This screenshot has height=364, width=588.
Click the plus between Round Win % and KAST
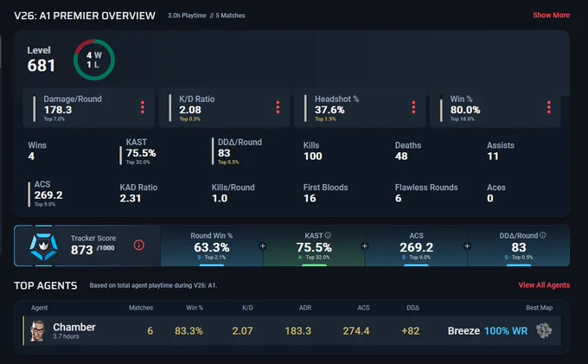[x=263, y=246]
